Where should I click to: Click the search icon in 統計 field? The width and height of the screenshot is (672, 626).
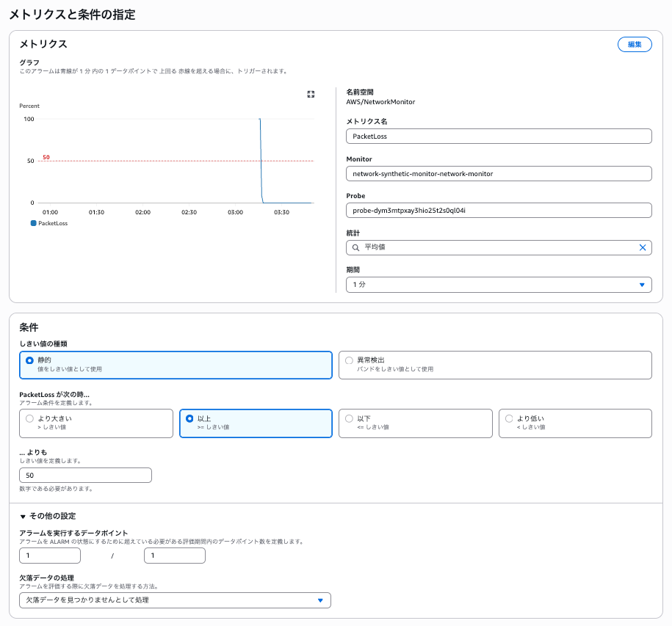click(x=355, y=247)
